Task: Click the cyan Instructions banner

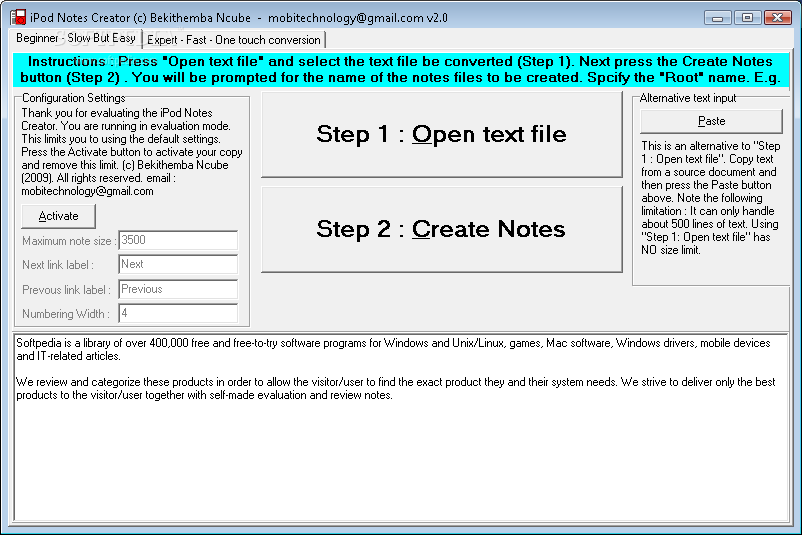Action: (401, 68)
